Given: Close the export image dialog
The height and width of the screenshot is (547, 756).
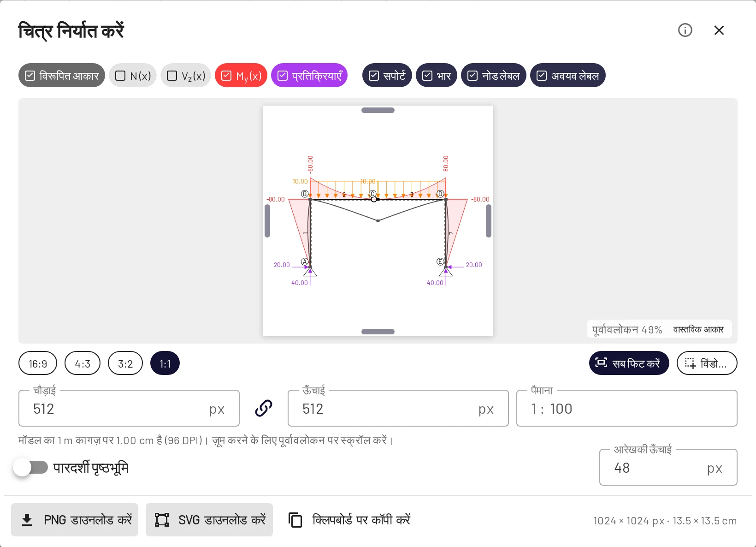Looking at the screenshot, I should click(x=719, y=30).
